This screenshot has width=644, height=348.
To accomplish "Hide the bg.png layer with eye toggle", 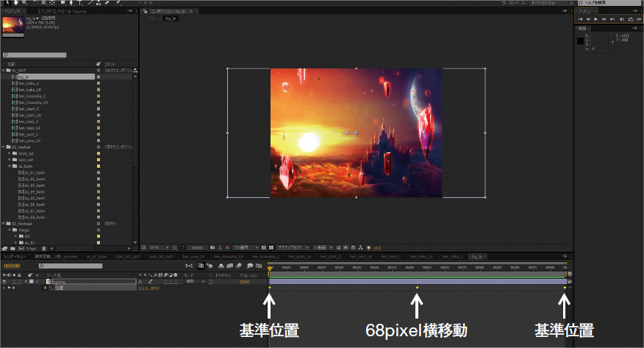I will click(x=4, y=282).
